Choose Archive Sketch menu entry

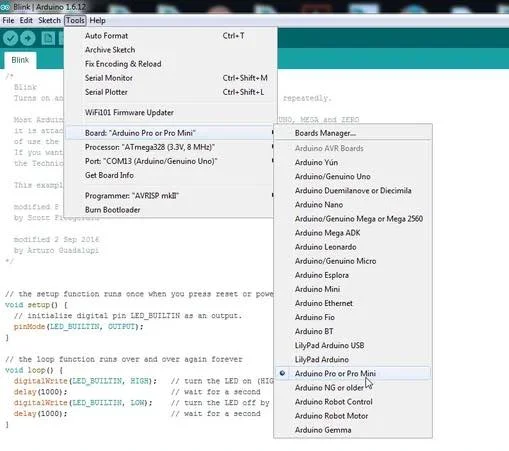point(170,50)
